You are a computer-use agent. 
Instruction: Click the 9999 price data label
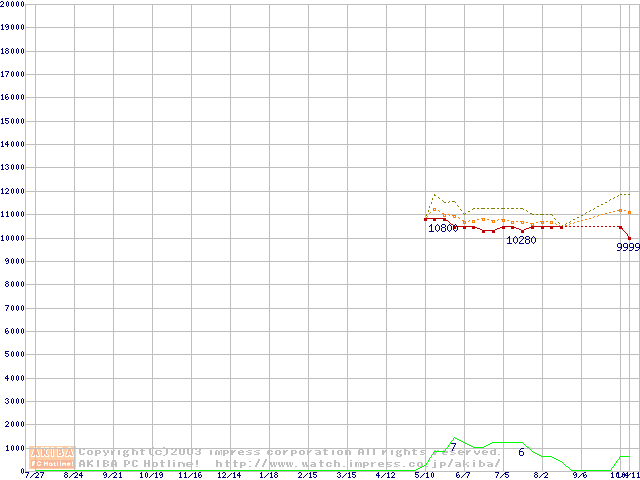[627, 247]
